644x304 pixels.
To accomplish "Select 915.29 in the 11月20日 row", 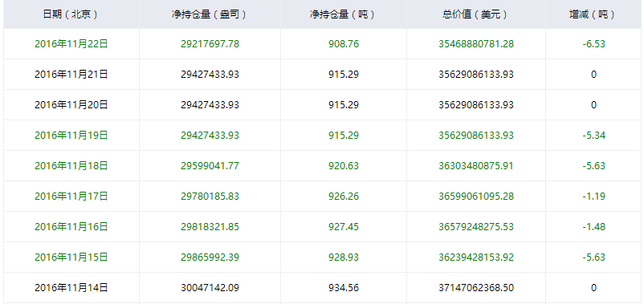I will (x=344, y=104).
